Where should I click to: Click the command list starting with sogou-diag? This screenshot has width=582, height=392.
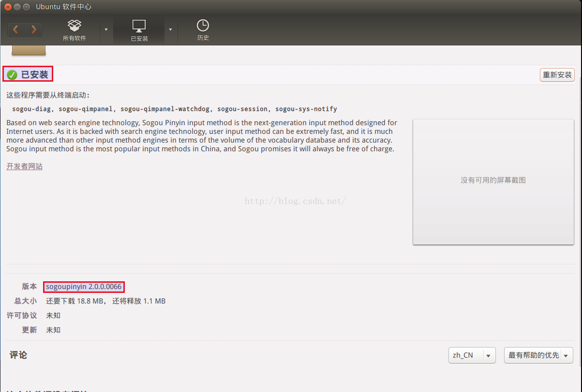coord(175,109)
